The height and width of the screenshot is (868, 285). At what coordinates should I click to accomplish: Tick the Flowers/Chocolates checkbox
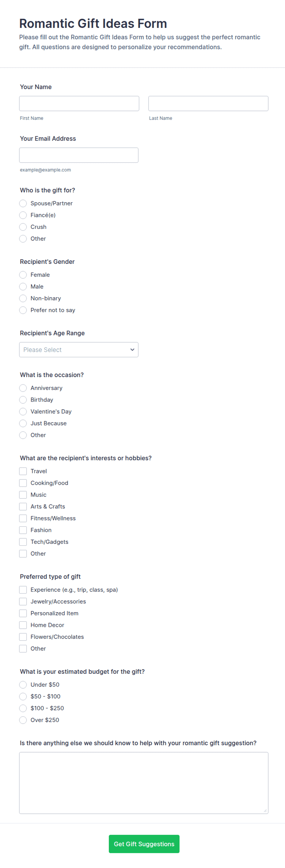coord(23,637)
